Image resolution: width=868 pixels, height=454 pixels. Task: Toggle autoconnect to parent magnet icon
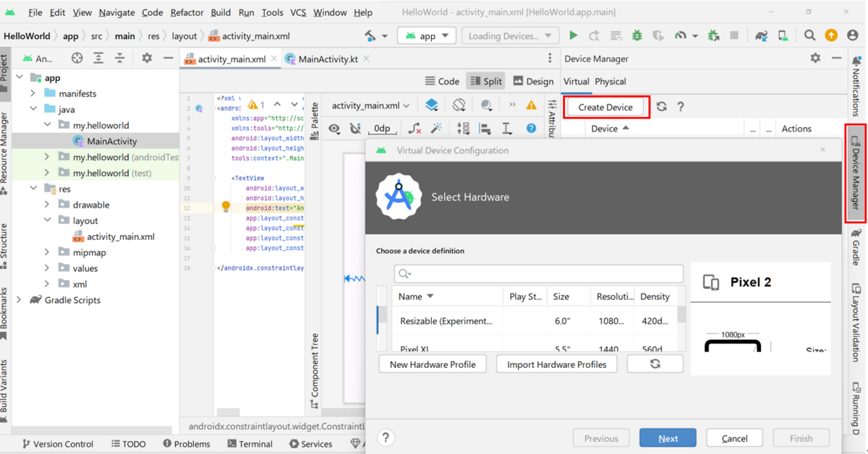click(355, 129)
